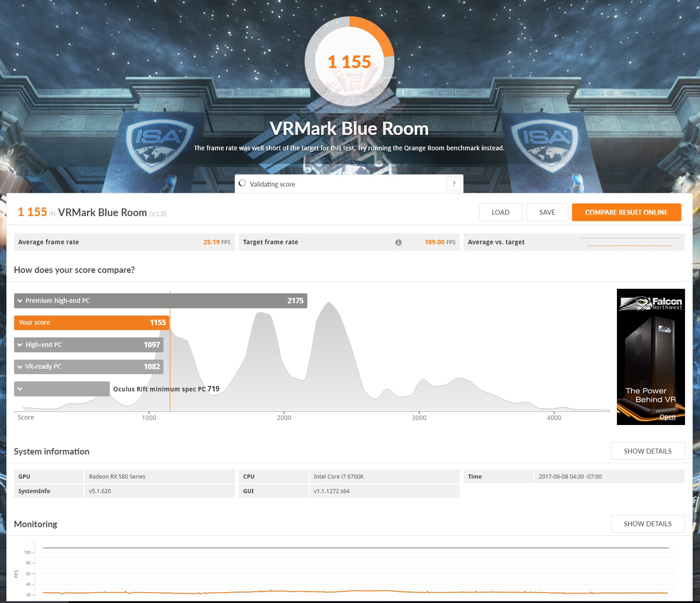
Task: Click the GUI version v1.1.1272 s64
Action: (x=331, y=491)
